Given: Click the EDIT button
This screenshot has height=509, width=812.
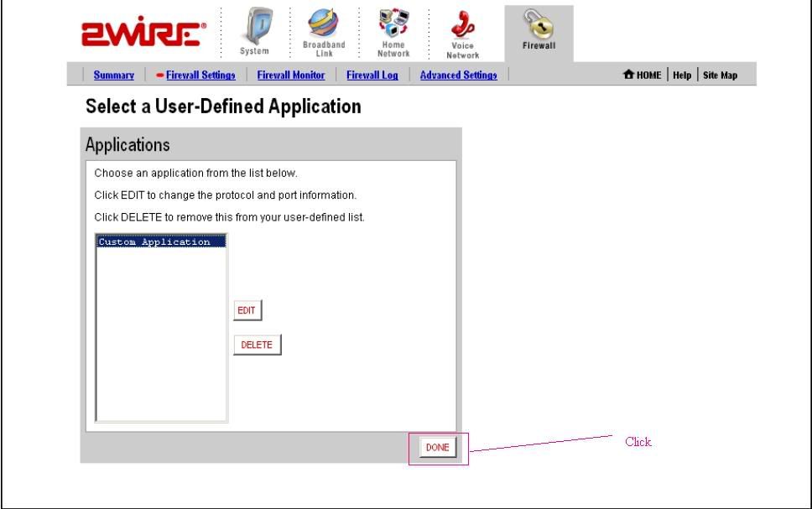Looking at the screenshot, I should point(247,310).
